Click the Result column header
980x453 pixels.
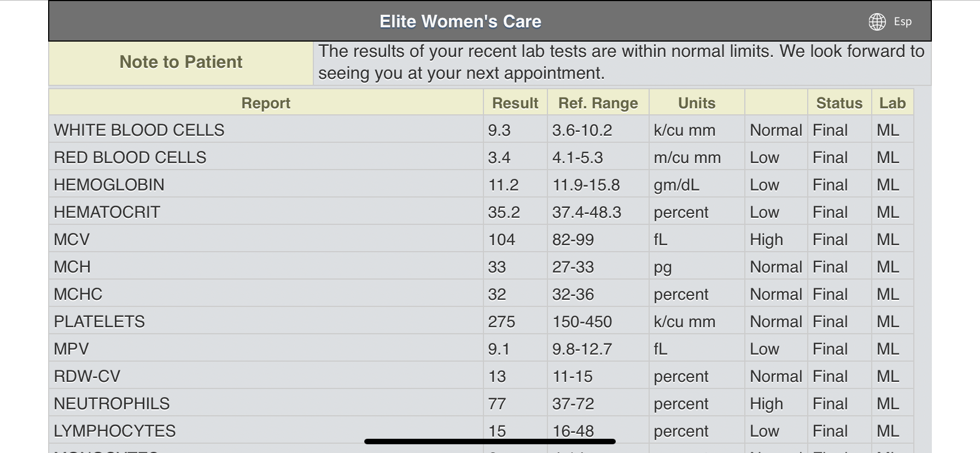tap(515, 103)
